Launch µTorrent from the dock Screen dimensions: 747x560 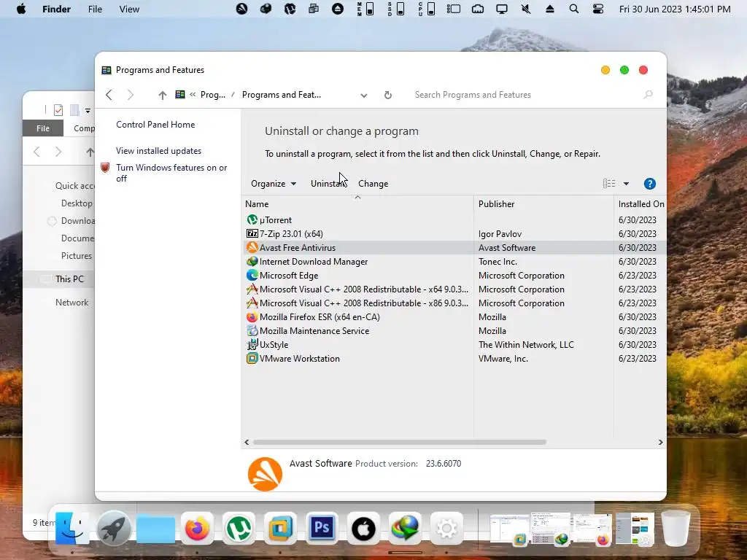[x=239, y=528]
